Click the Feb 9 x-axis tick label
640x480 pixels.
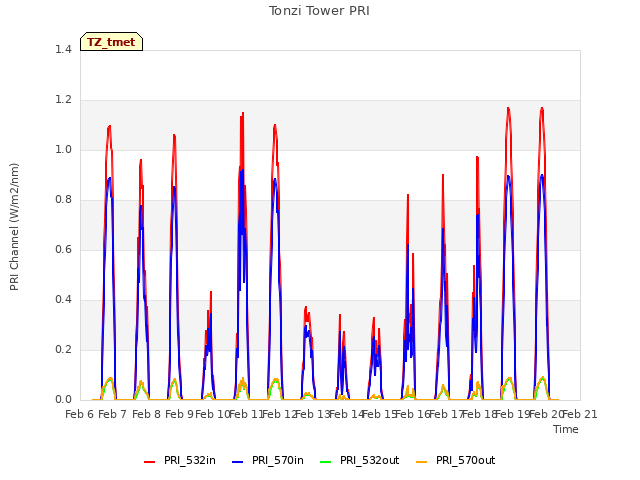pos(180,414)
